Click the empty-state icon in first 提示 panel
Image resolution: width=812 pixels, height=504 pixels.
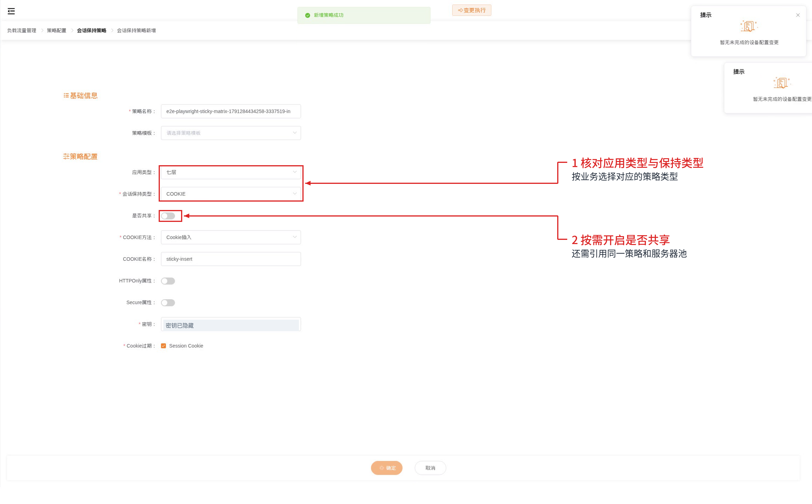pos(749,26)
